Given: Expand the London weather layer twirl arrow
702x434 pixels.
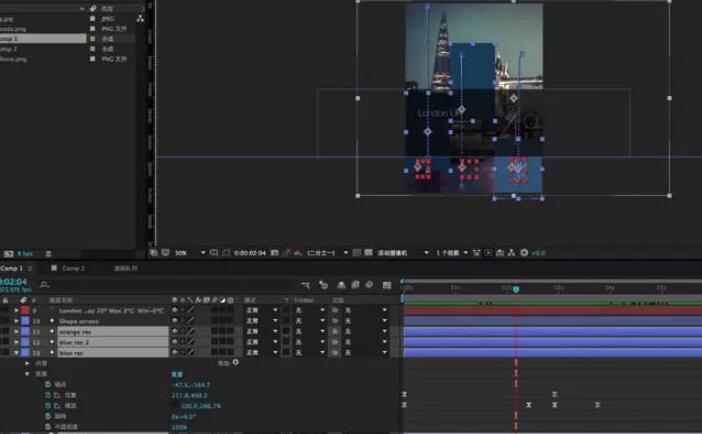Looking at the screenshot, I should coord(17,310).
